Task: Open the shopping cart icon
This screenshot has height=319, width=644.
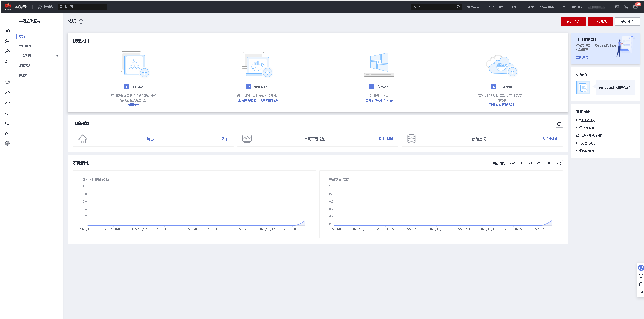Action: coord(626,7)
